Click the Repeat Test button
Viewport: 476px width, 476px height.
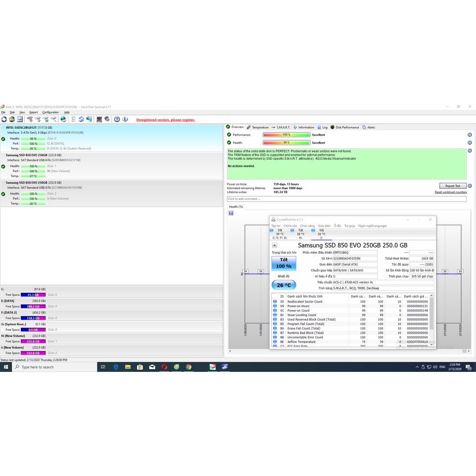452,186
